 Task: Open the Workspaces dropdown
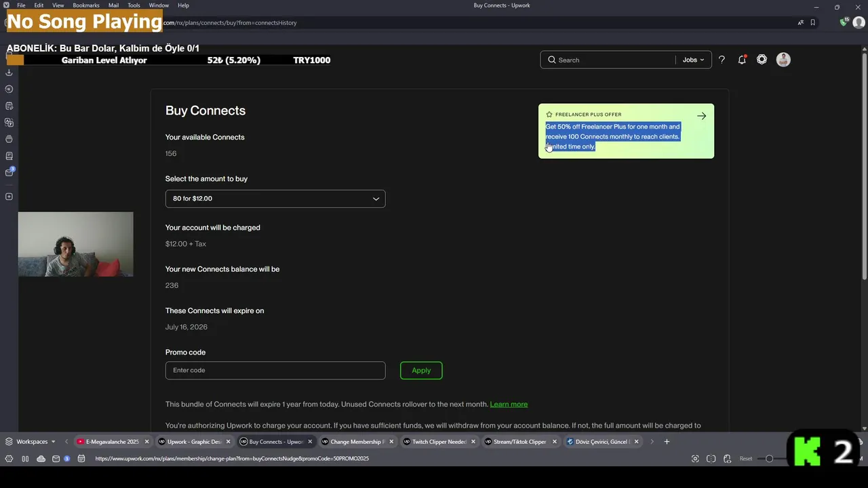31,442
